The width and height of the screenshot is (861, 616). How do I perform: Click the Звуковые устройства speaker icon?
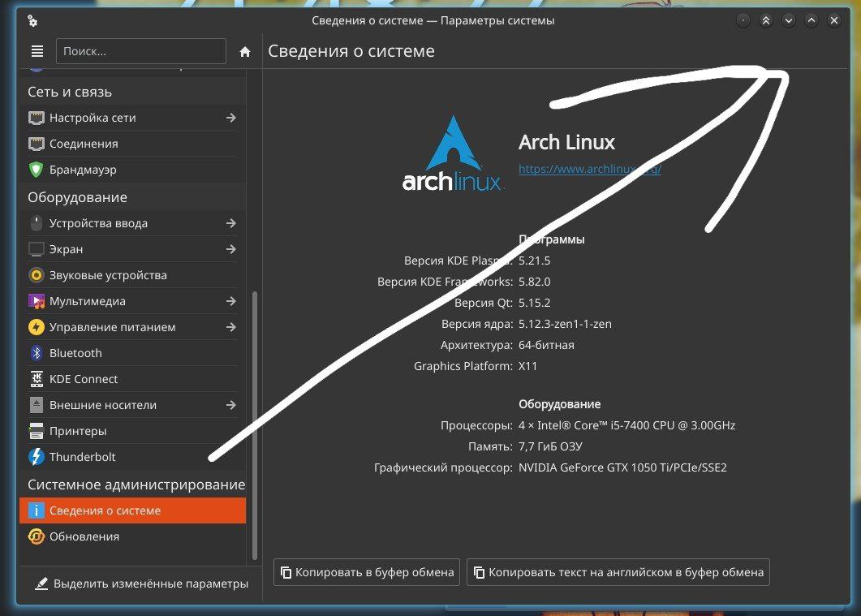[37, 275]
